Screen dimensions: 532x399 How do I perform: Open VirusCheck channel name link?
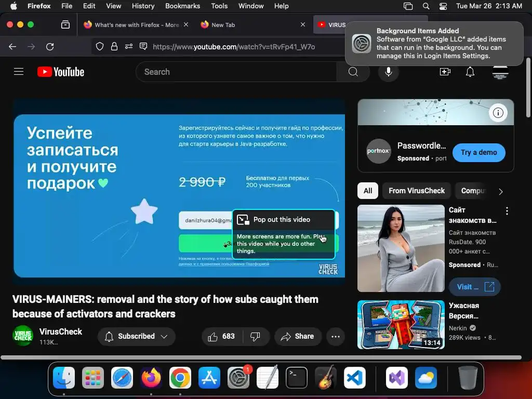pyautogui.click(x=61, y=331)
